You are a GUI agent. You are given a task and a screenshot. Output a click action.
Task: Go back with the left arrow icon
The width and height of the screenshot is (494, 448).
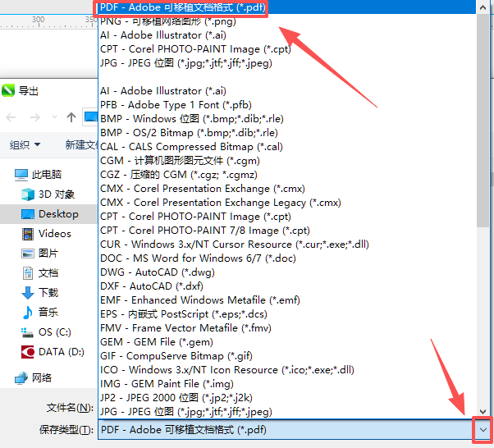coord(11,117)
